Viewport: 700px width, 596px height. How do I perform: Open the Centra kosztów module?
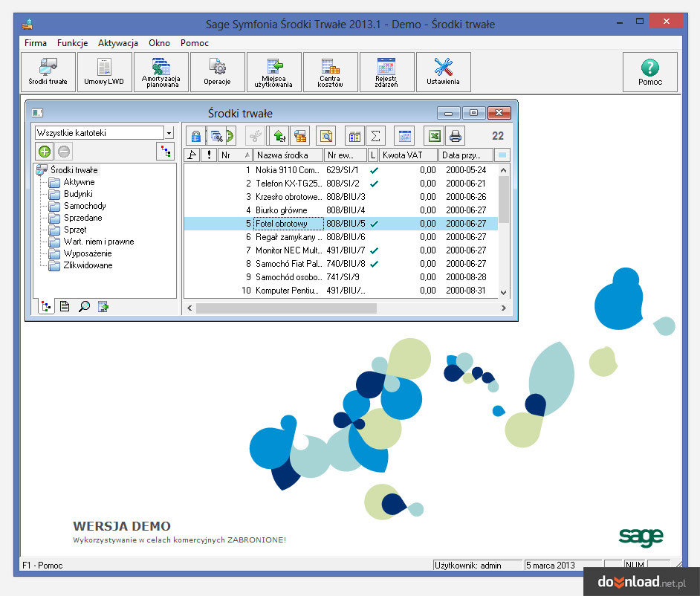point(331,72)
